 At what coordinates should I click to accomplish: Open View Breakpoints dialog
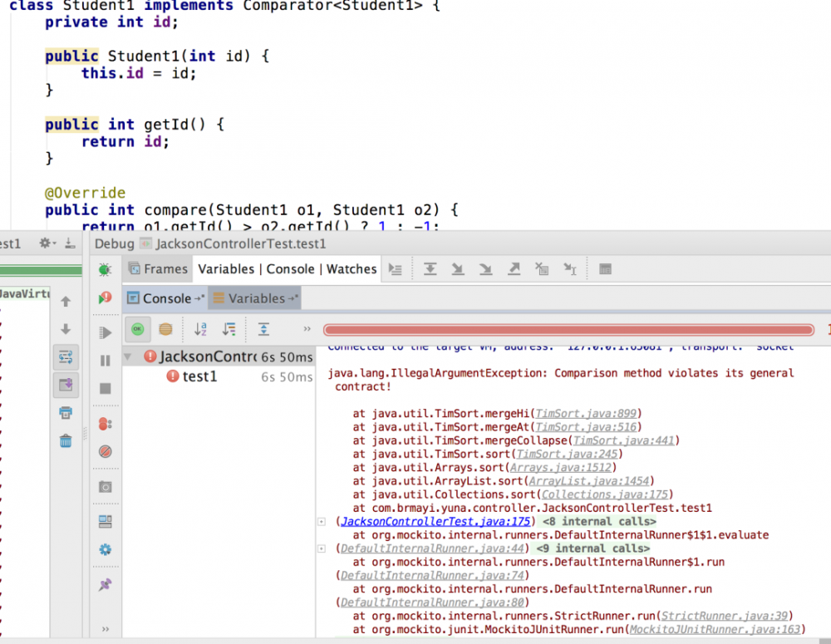105,424
